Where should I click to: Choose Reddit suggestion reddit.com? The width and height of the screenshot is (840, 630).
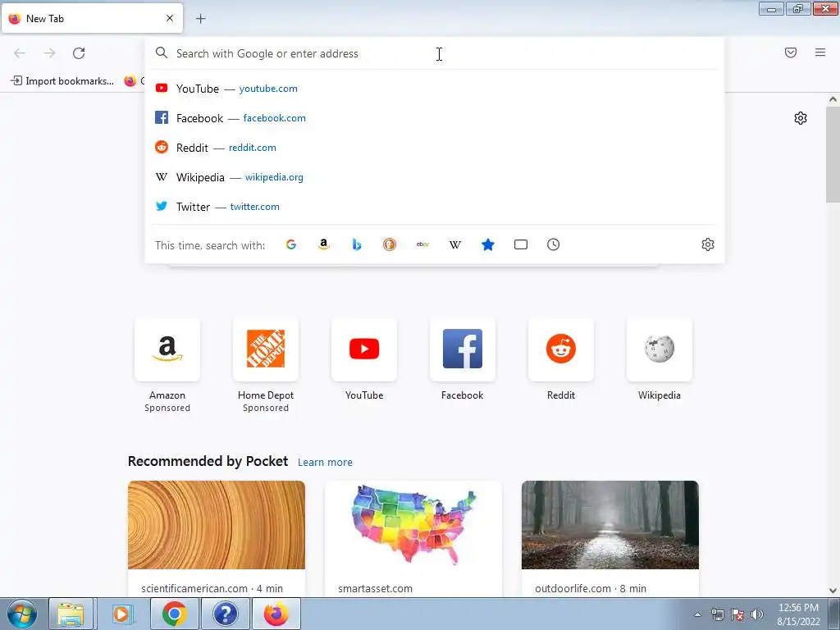pyautogui.click(x=435, y=148)
